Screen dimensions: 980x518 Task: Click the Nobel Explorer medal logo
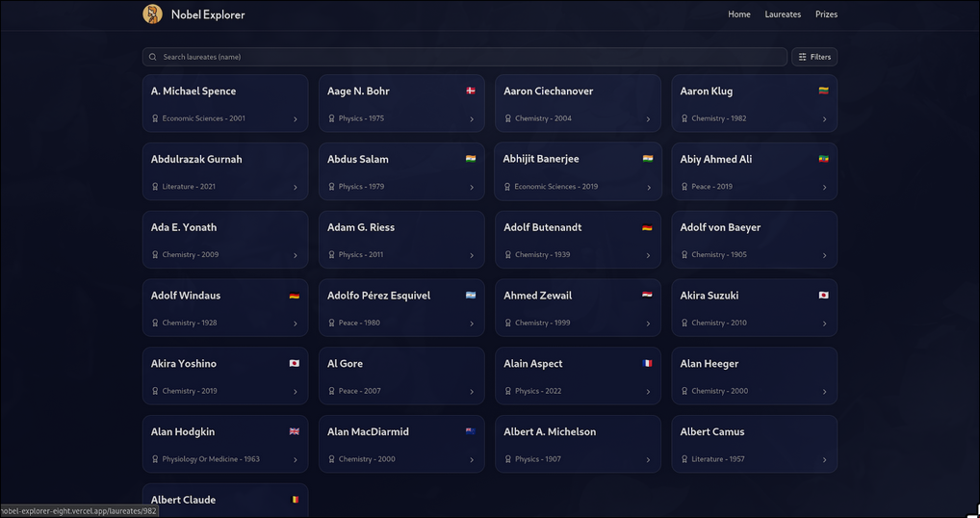[152, 14]
